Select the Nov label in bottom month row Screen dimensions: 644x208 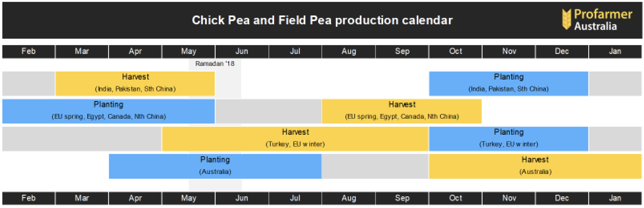click(x=509, y=198)
